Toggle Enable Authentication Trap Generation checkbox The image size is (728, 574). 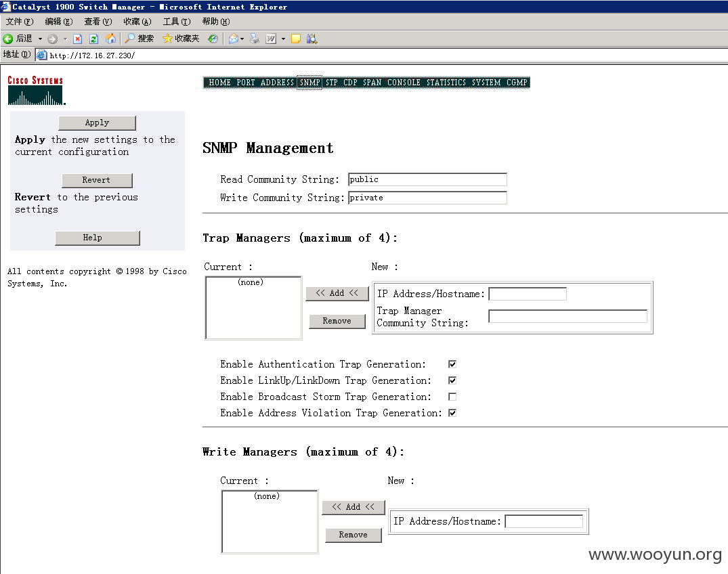[x=452, y=364]
